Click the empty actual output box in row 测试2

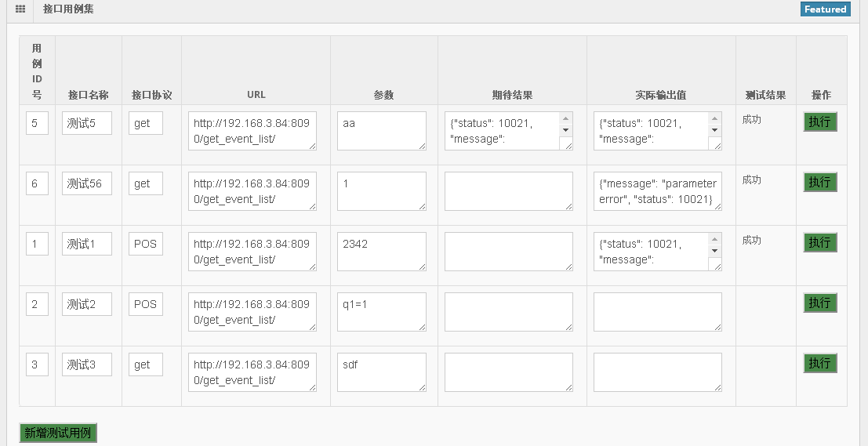(658, 311)
